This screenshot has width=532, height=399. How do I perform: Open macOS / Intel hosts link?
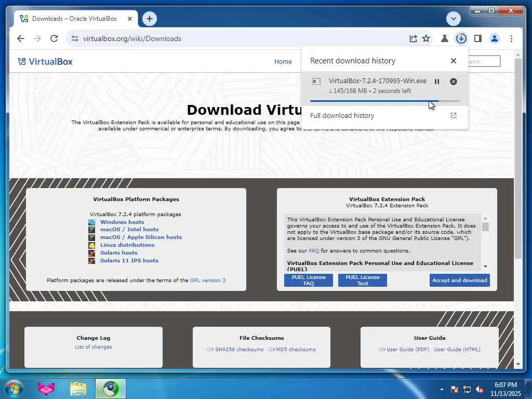click(129, 229)
